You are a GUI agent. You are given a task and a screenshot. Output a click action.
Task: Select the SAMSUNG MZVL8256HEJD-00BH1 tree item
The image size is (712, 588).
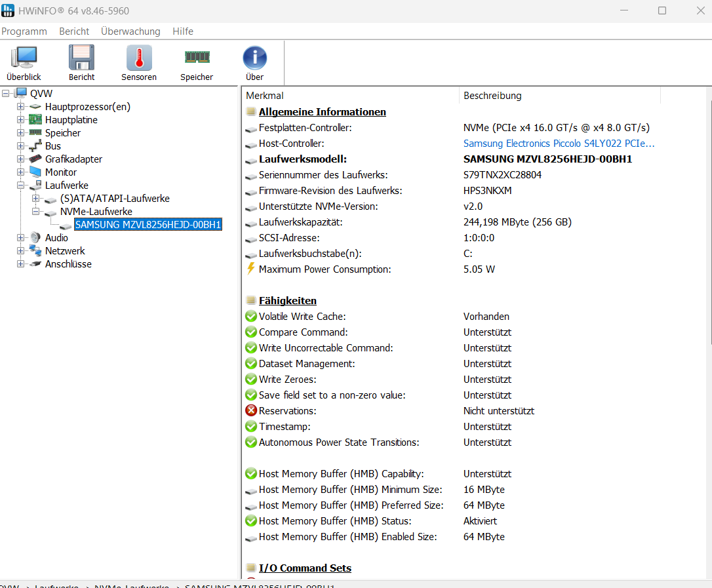point(148,225)
